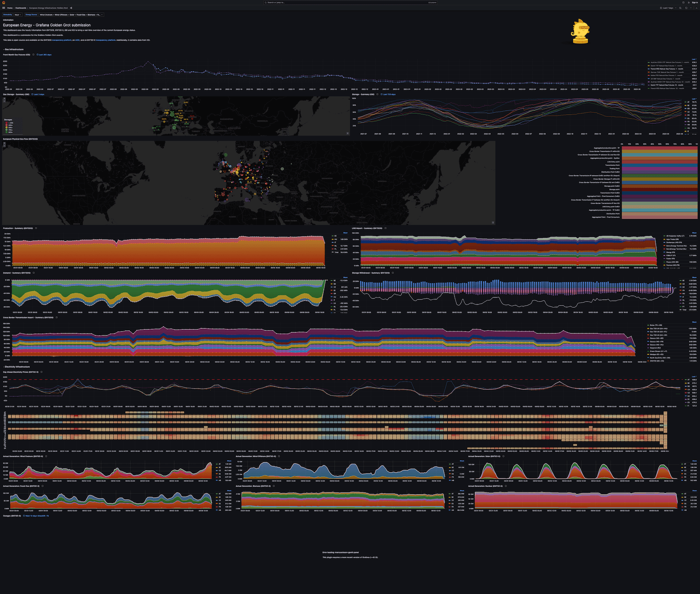Click Home in the breadcrumb bar
Screen dimensions: 700x594
pyautogui.click(x=10, y=8)
